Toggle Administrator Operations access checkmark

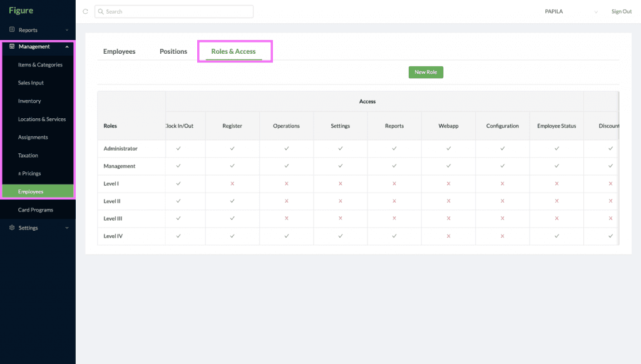point(287,148)
